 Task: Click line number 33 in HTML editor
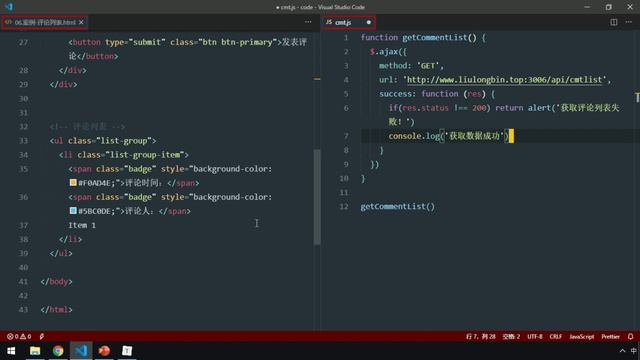click(x=23, y=141)
